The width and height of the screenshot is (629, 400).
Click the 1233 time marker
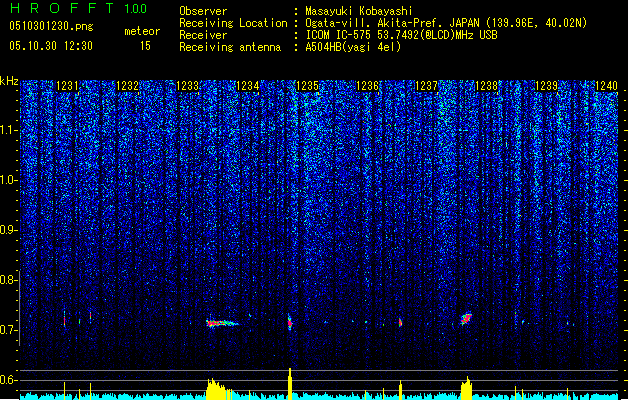tap(187, 86)
